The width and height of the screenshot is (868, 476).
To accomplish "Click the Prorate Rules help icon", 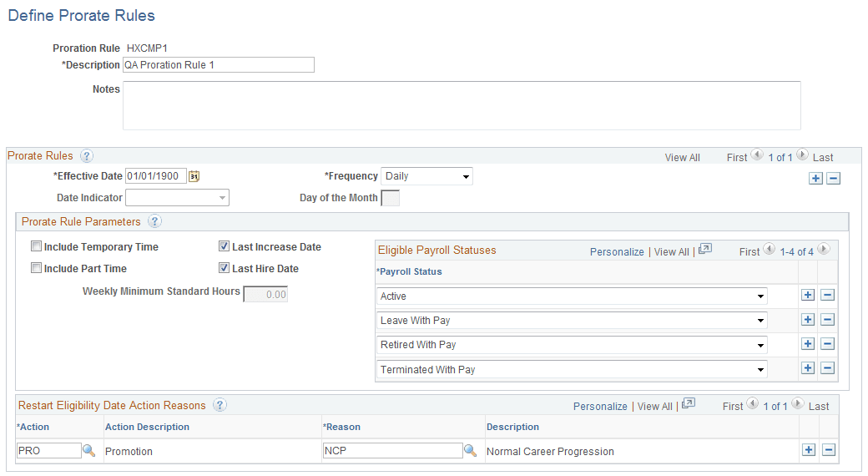I will (x=87, y=155).
